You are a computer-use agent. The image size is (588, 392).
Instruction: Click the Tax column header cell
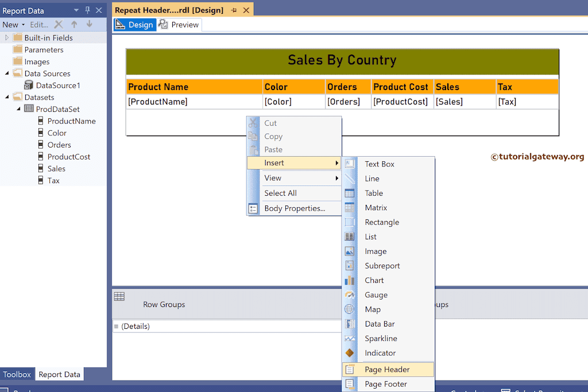tap(527, 87)
